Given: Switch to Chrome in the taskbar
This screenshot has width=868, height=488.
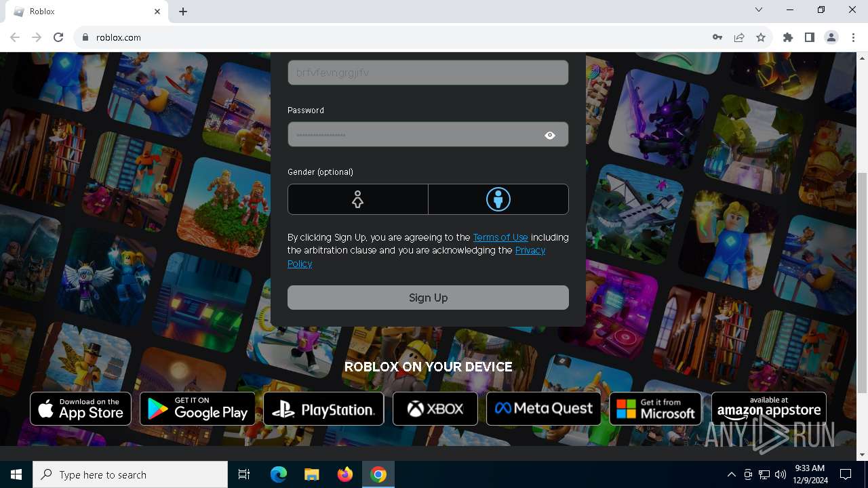Looking at the screenshot, I should (378, 474).
